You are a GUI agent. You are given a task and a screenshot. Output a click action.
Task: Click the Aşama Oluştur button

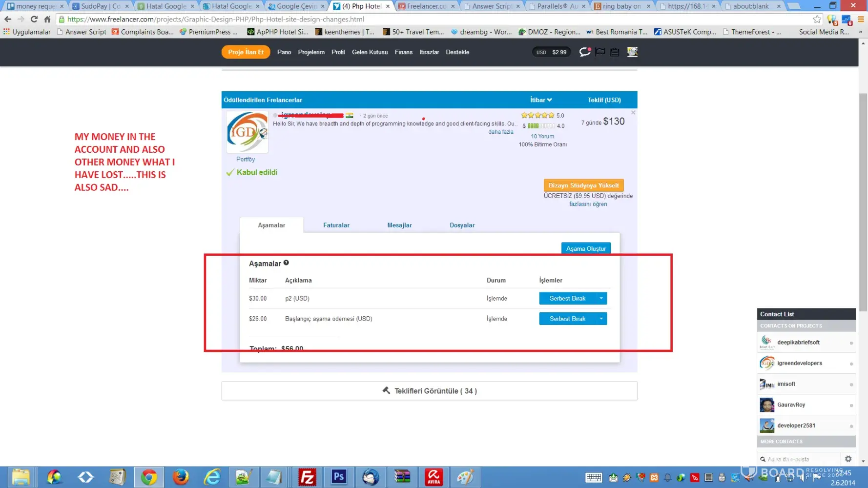(585, 249)
